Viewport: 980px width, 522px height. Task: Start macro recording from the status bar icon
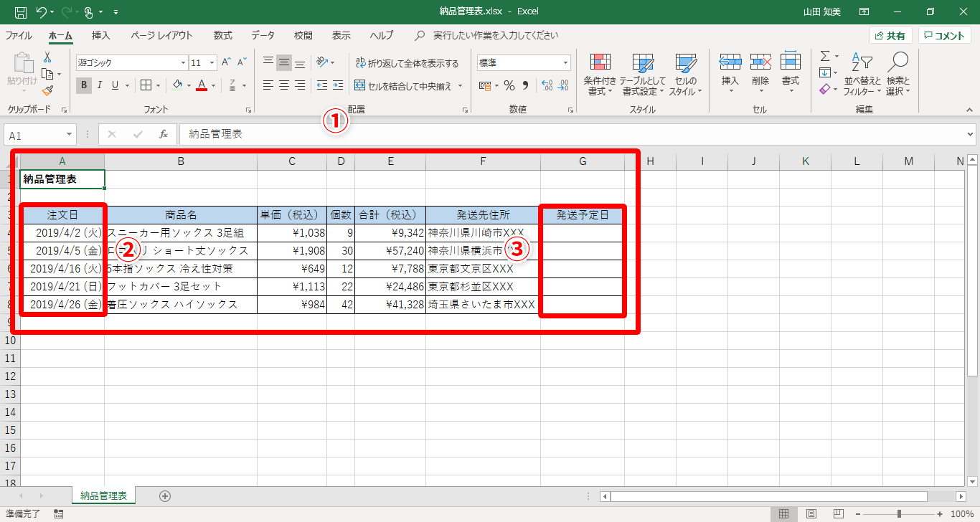click(x=58, y=514)
